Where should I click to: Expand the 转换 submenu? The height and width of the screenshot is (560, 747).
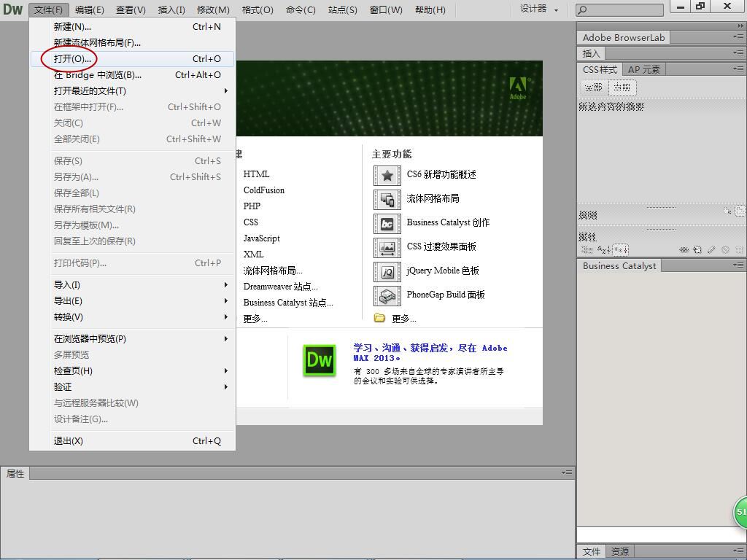click(x=226, y=316)
